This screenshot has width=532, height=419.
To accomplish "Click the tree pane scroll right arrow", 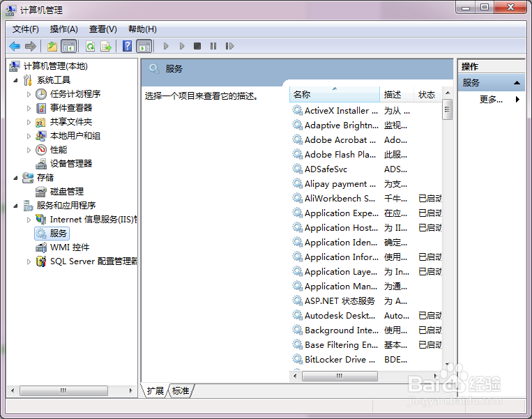I will pos(130,390).
